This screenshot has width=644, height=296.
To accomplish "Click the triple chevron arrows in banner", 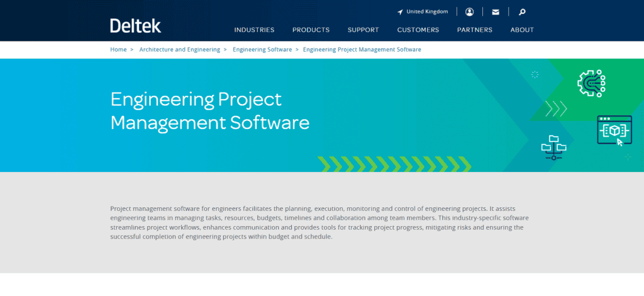I will [556, 108].
